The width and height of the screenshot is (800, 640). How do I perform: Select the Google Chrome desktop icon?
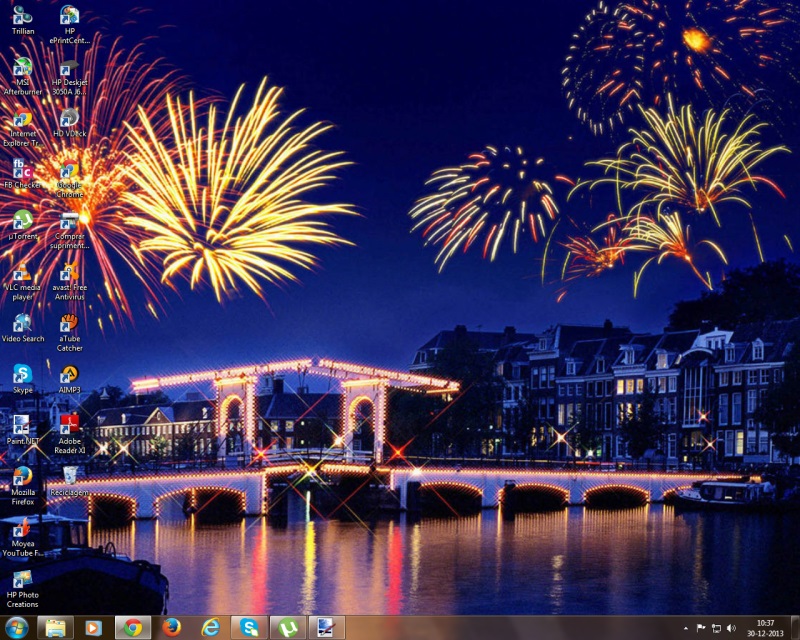pos(69,173)
